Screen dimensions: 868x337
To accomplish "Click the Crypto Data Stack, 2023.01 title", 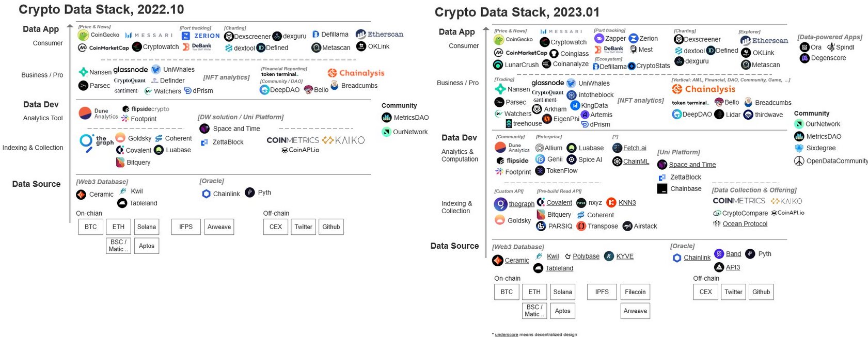I will [517, 12].
